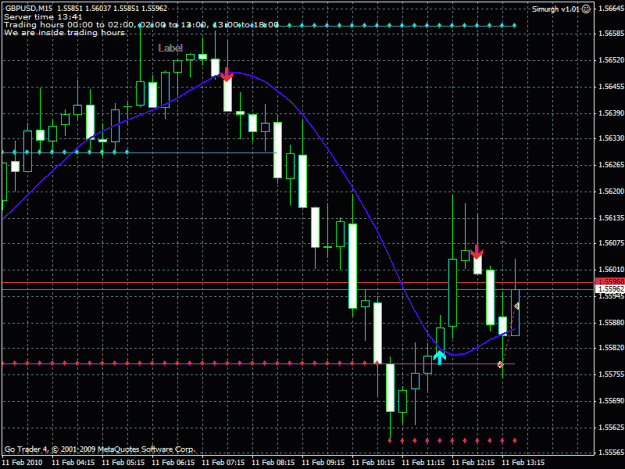The height and width of the screenshot is (469, 625).
Task: Click the Simurgh v1.01 smiley face icon
Action: pyautogui.click(x=586, y=9)
